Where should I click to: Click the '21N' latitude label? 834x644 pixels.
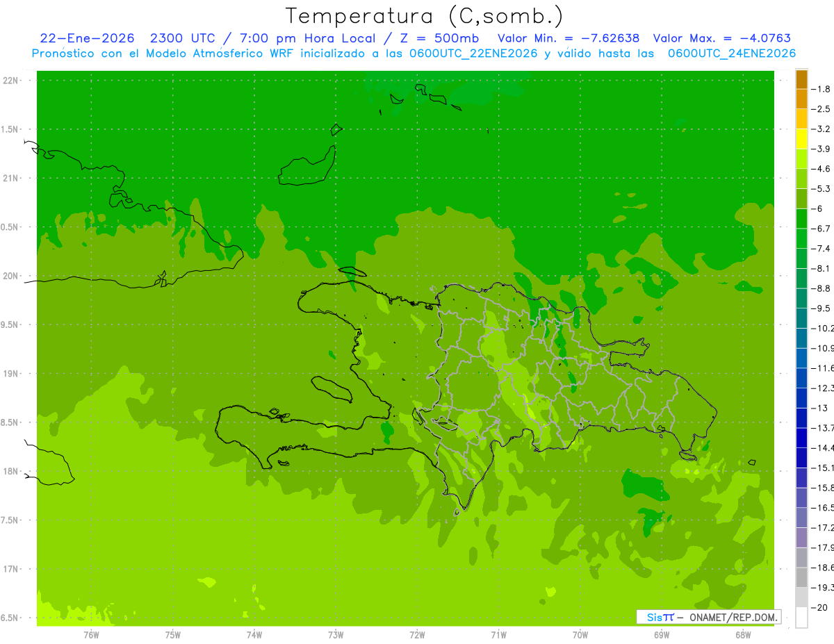(11, 178)
